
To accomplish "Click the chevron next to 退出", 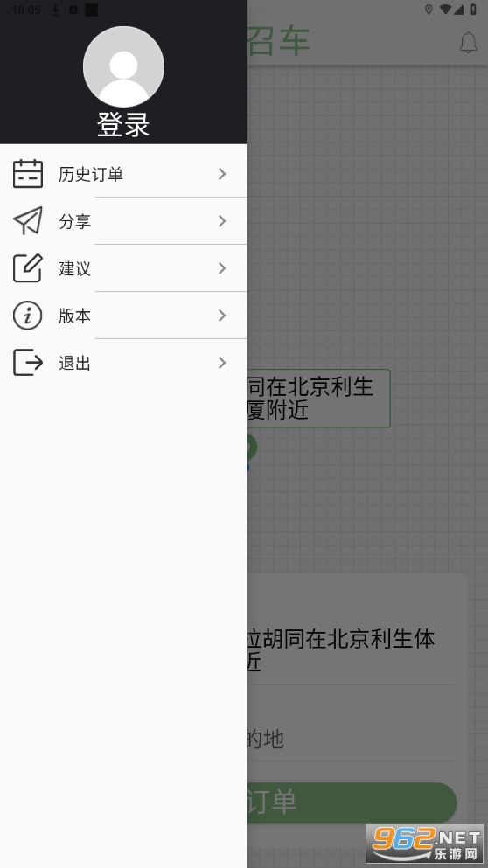I will (222, 363).
